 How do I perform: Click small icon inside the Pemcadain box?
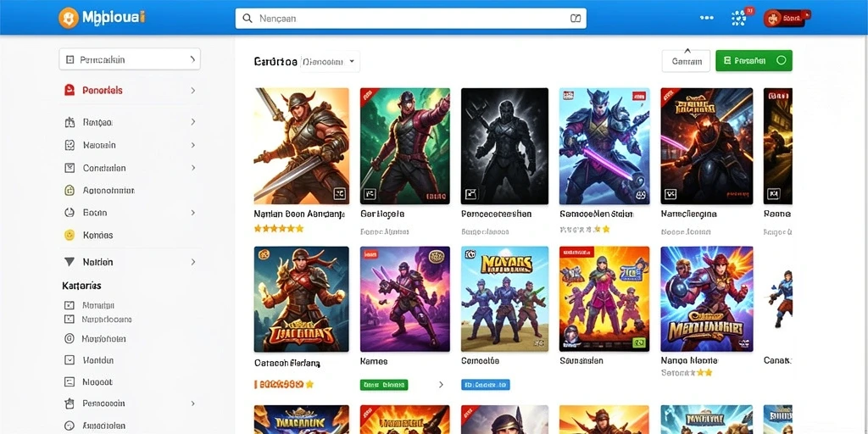point(70,59)
